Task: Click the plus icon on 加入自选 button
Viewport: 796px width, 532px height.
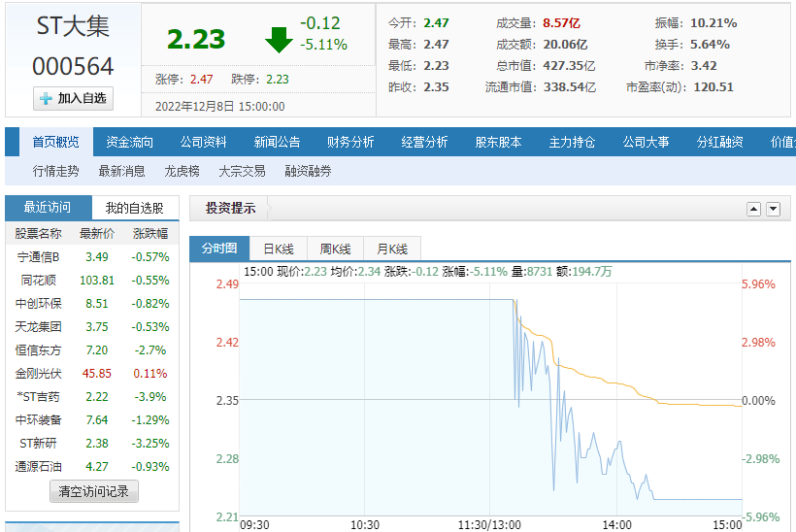Action: [46, 98]
